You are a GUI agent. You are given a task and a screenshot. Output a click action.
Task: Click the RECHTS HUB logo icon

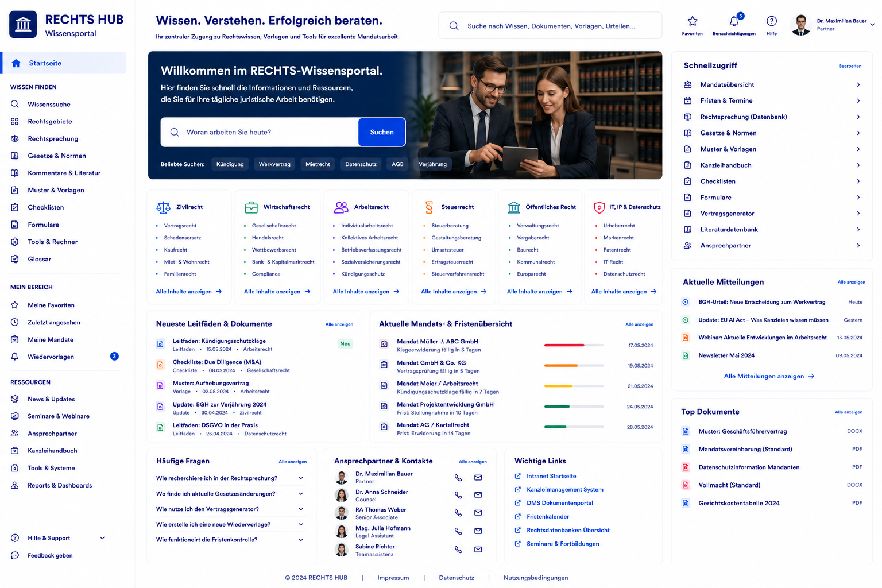(x=23, y=25)
